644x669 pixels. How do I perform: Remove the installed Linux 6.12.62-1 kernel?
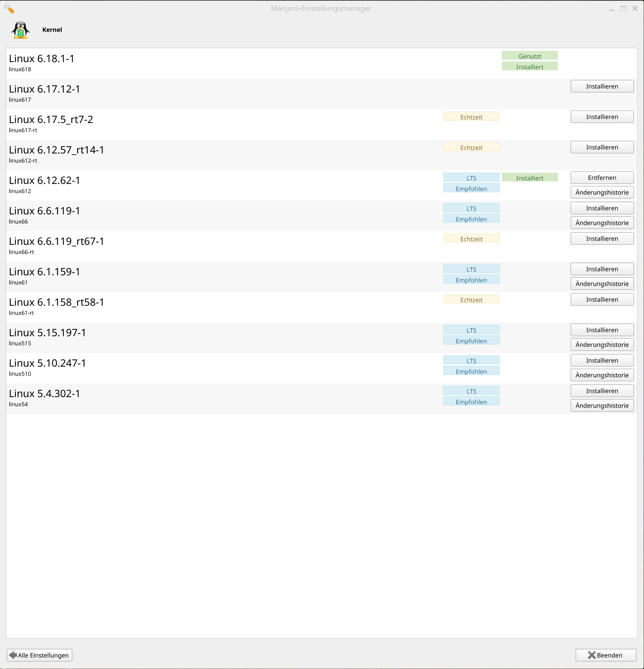coord(602,178)
